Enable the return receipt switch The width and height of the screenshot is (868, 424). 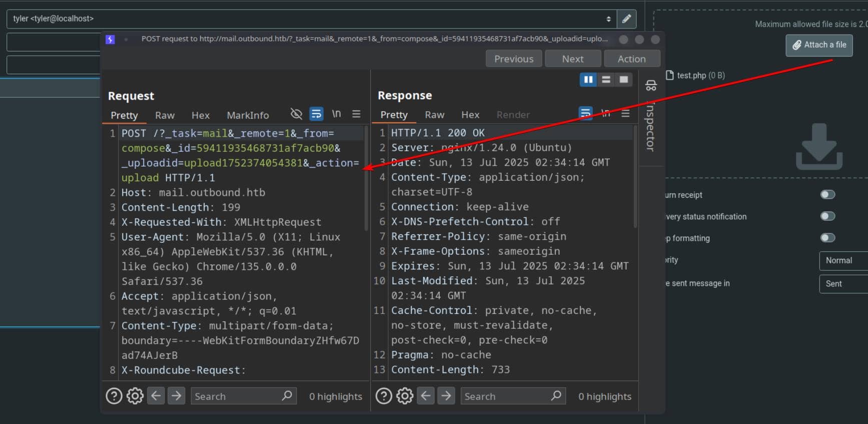coord(828,194)
